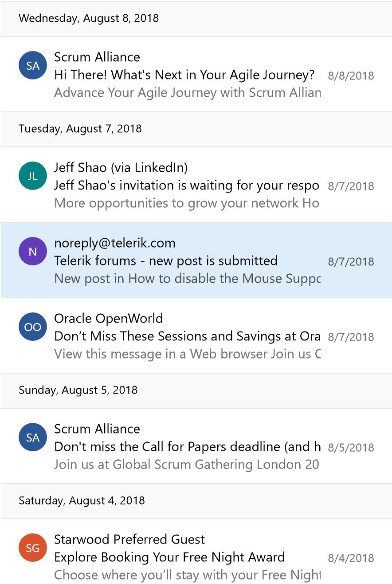The height and width of the screenshot is (584, 392).
Task: Select the Tuesday, August 7, 2018 group header
Action: 80,129
